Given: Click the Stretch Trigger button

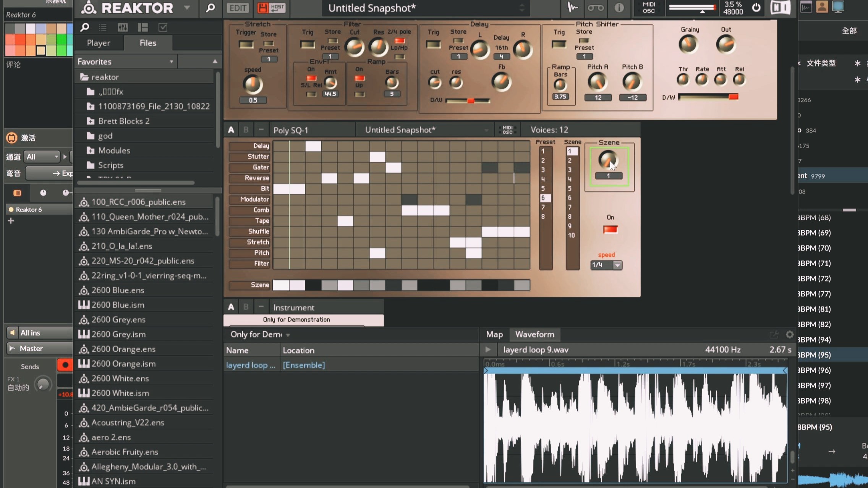Looking at the screenshot, I should 246,44.
